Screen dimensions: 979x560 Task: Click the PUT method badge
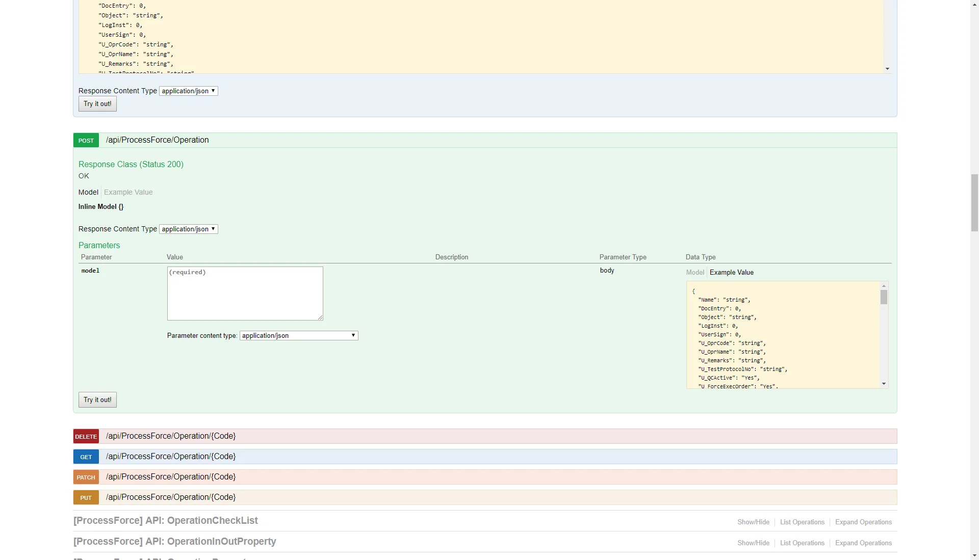click(86, 497)
